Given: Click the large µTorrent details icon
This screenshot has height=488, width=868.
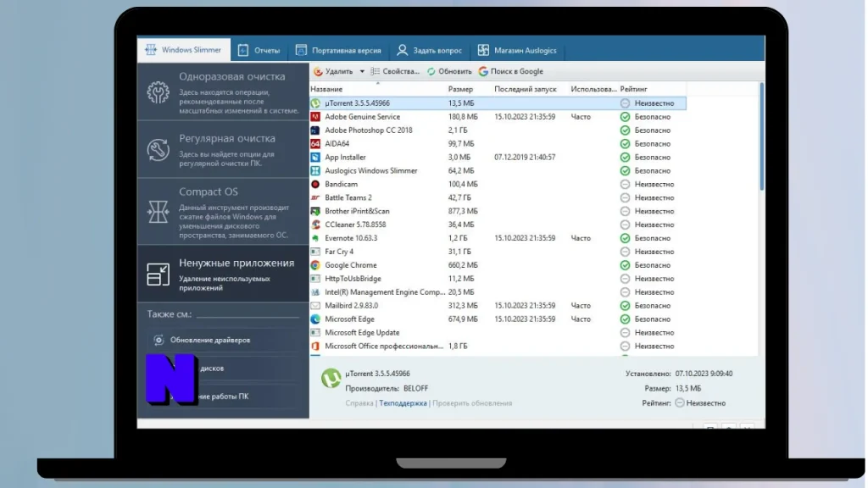Looking at the screenshot, I should (331, 379).
